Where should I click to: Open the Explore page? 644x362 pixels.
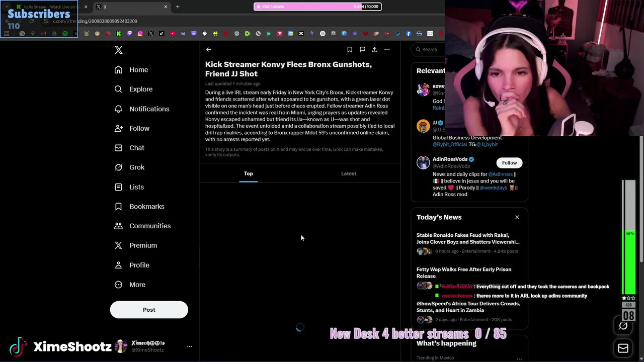[x=133, y=89]
